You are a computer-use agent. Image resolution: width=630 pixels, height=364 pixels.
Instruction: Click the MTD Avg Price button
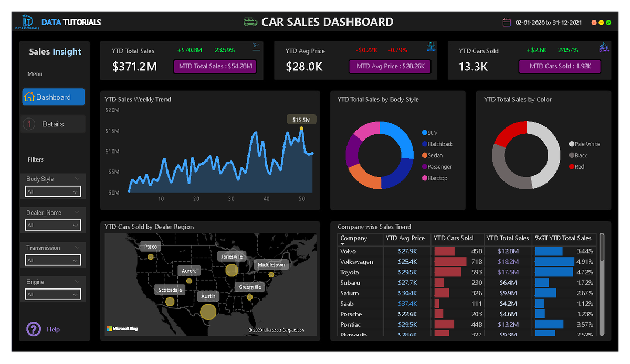tap(390, 67)
